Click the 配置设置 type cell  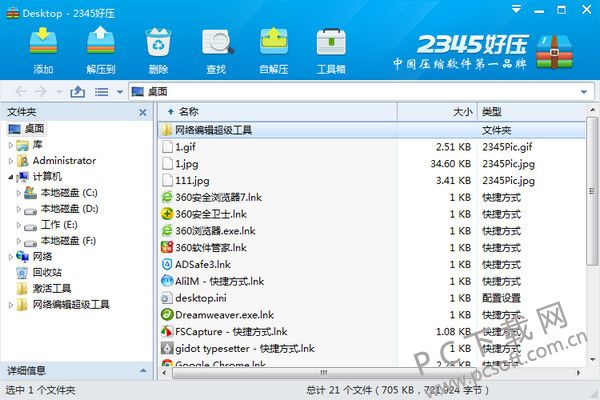(x=501, y=298)
